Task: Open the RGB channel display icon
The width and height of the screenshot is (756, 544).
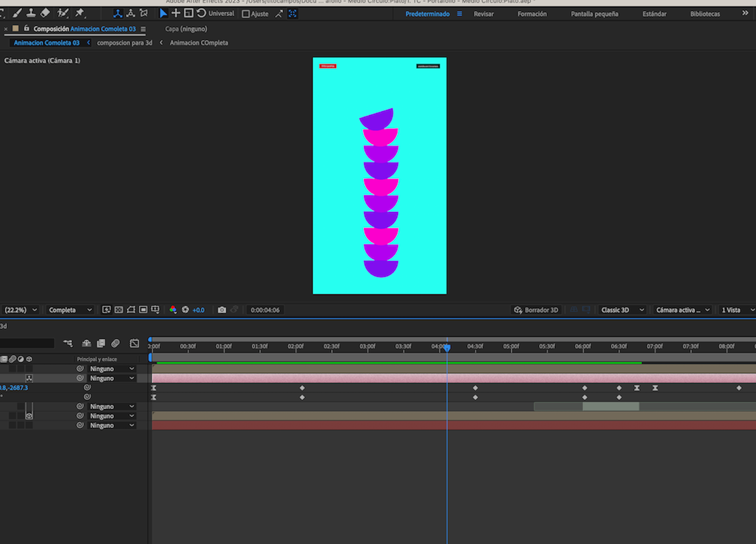Action: click(173, 310)
